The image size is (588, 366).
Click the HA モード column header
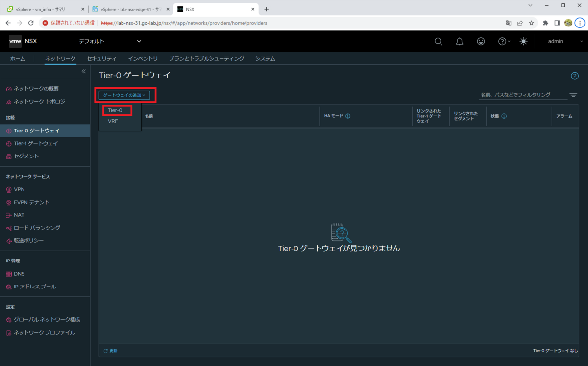point(334,116)
